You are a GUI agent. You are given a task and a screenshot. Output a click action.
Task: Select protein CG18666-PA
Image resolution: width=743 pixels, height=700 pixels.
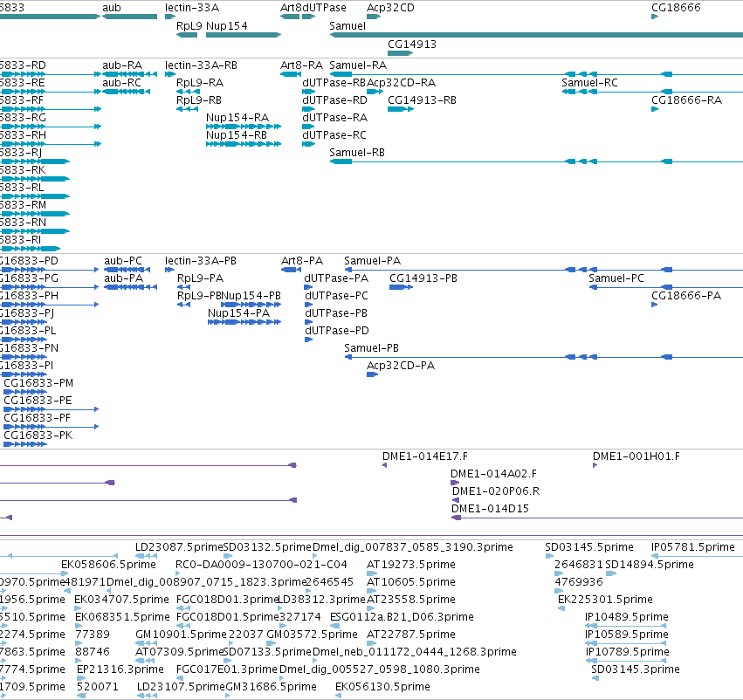[686, 296]
